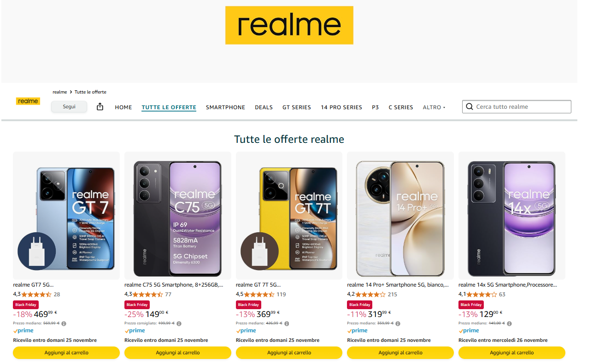Open price info icon for realme GT7
The image size is (593, 364).
tap(64, 323)
